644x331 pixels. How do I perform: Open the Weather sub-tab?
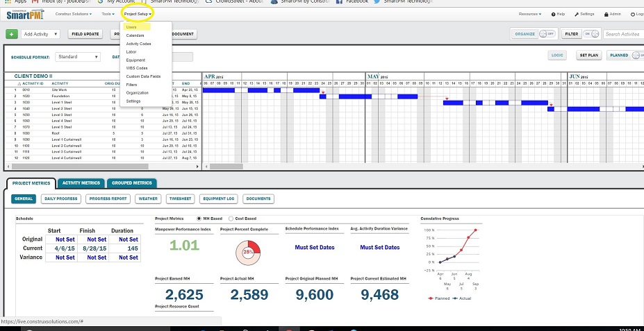click(x=148, y=199)
